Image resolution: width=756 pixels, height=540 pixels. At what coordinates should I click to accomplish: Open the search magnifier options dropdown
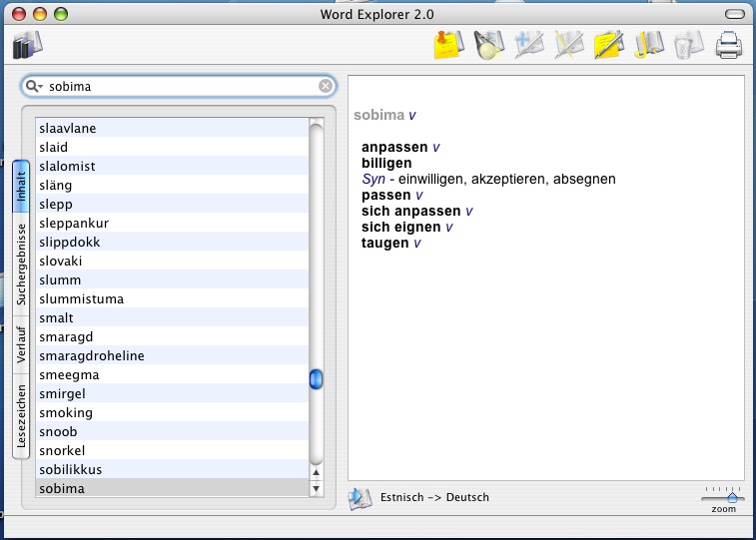34,86
